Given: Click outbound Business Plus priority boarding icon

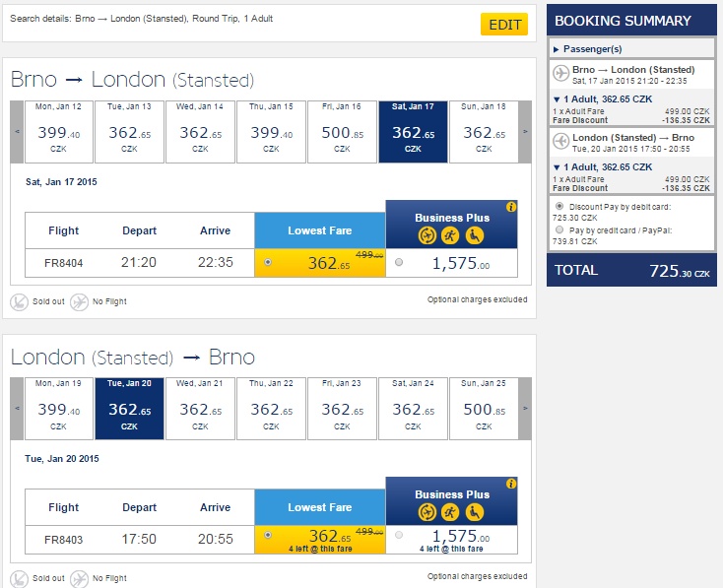Looking at the screenshot, I should pyautogui.click(x=450, y=235).
